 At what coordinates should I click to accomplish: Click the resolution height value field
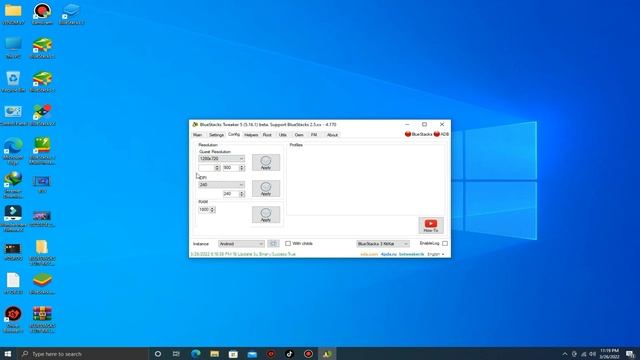point(233,168)
